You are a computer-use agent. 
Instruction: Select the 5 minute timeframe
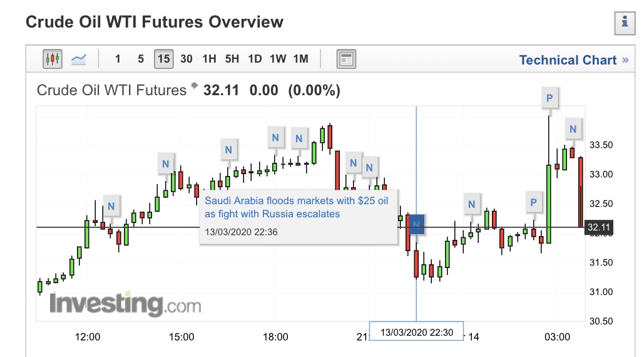(141, 59)
